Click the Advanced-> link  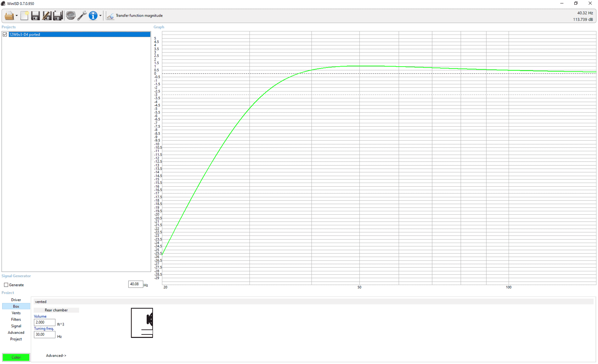(56, 356)
